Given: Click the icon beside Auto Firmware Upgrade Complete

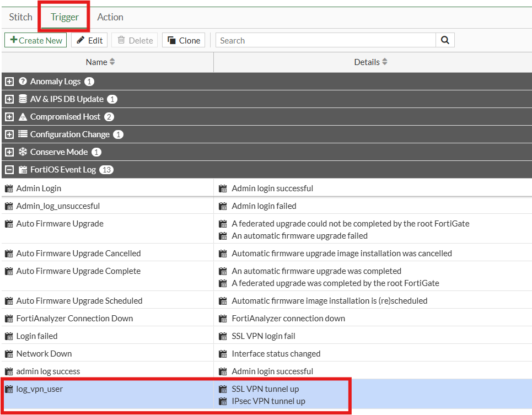Looking at the screenshot, I should [9, 271].
